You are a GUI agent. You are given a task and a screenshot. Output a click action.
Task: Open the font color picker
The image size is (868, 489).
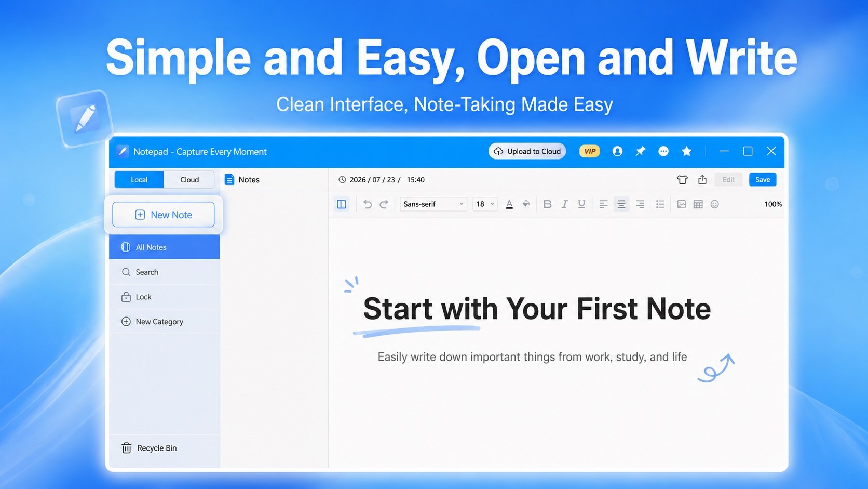pos(509,204)
